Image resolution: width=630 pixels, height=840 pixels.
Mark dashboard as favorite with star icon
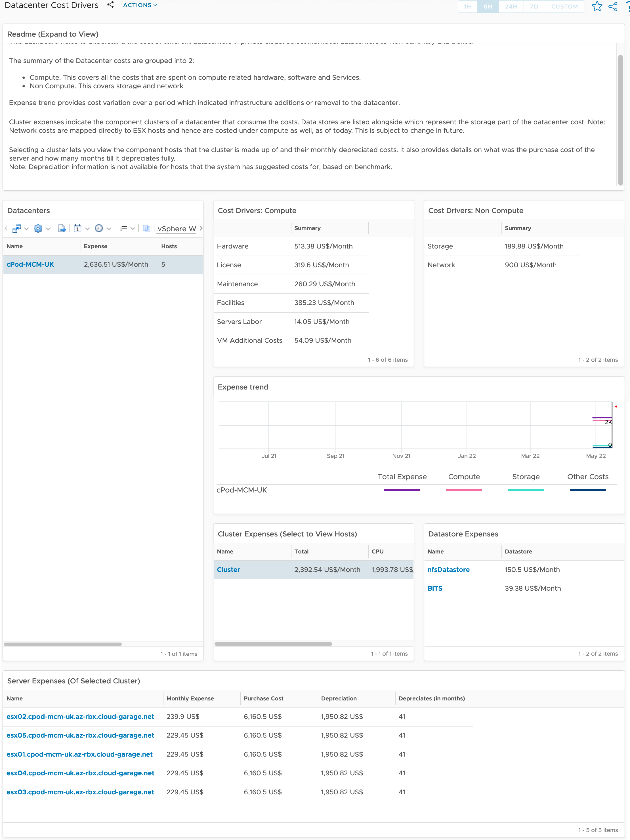coord(597,7)
